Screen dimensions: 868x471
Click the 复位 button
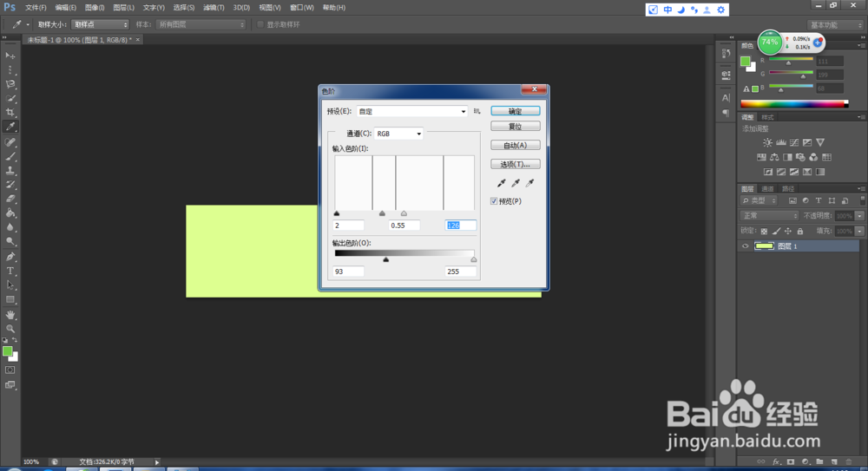[516, 127]
